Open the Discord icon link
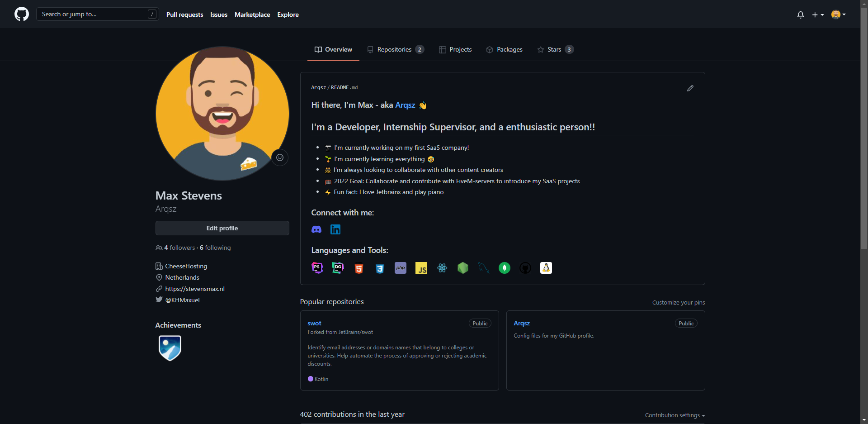The width and height of the screenshot is (868, 424). point(316,229)
